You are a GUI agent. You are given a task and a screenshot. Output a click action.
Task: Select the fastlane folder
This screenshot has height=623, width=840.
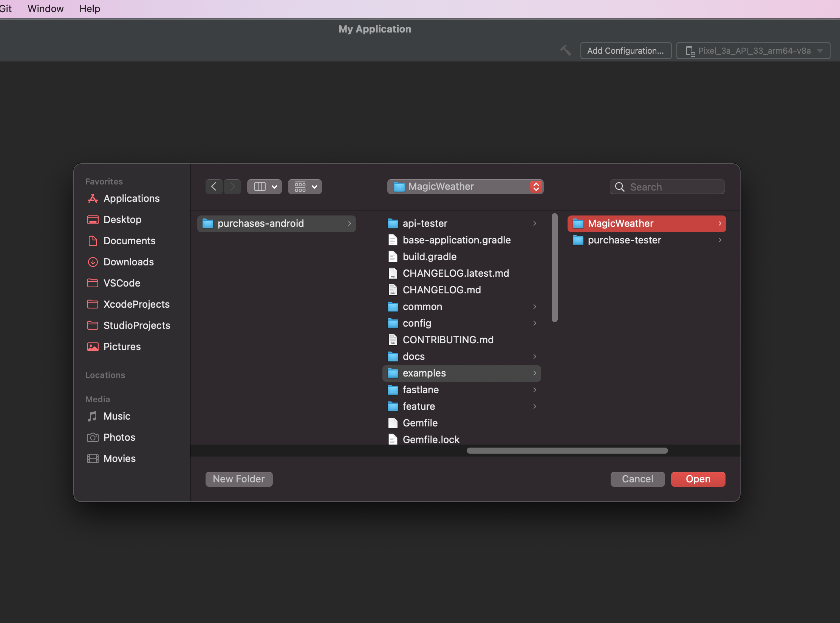point(461,390)
